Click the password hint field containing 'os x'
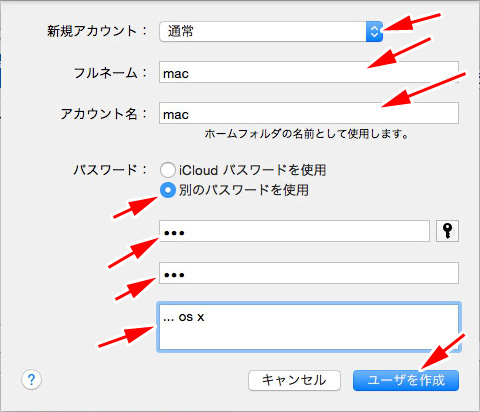Image resolution: width=480 pixels, height=412 pixels. pyautogui.click(x=309, y=327)
